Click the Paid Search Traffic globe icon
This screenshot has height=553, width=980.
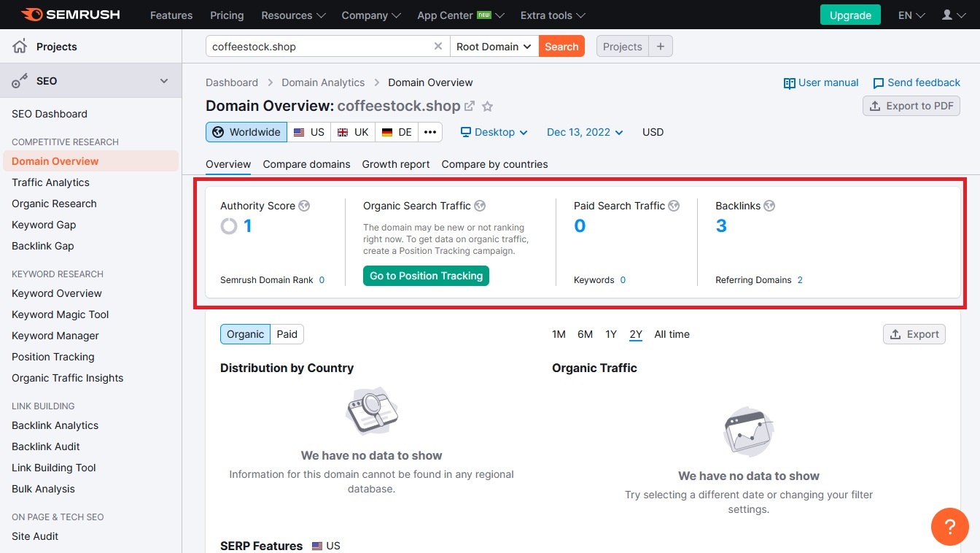click(x=674, y=206)
